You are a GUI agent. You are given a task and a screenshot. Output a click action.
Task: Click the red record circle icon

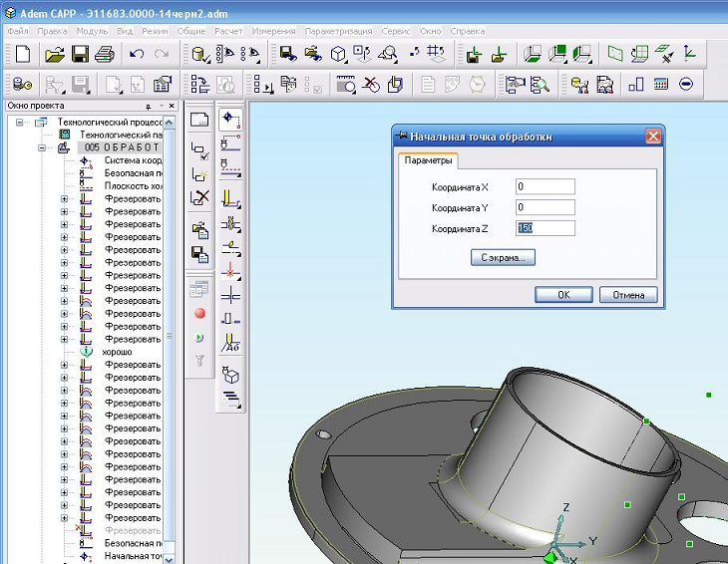tap(199, 314)
